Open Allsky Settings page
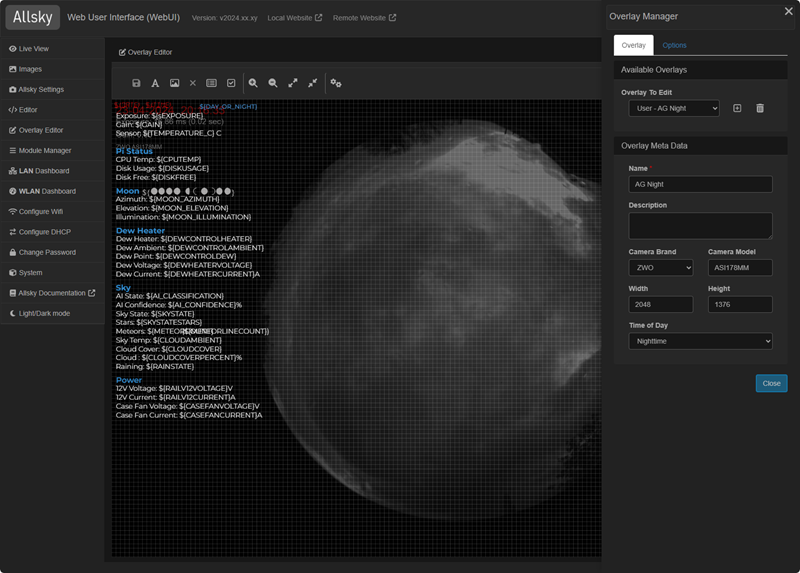The height and width of the screenshot is (573, 800). [53, 90]
